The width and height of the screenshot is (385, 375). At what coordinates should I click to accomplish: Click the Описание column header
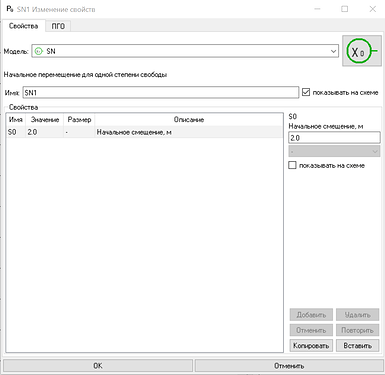tap(189, 120)
